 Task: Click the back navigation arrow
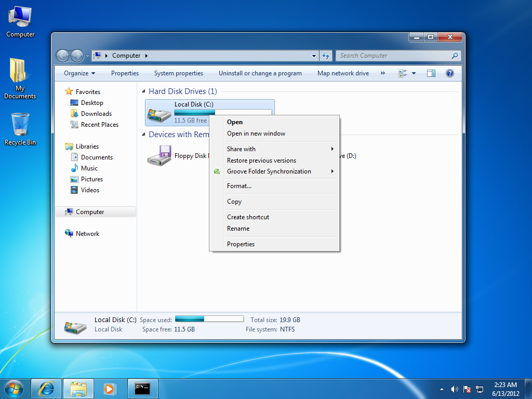62,55
